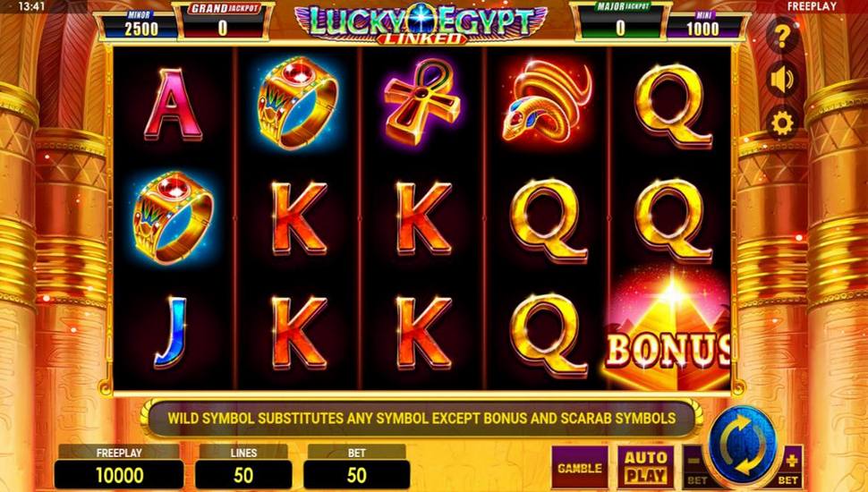Image resolution: width=868 pixels, height=492 pixels.
Task: Click the Grand Jackpot display
Action: click(223, 21)
